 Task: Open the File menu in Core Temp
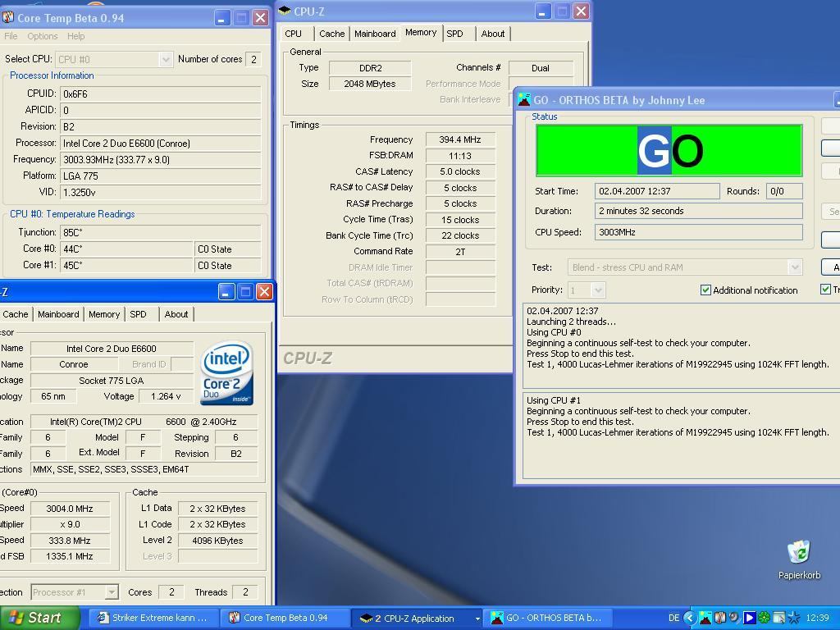(x=11, y=36)
